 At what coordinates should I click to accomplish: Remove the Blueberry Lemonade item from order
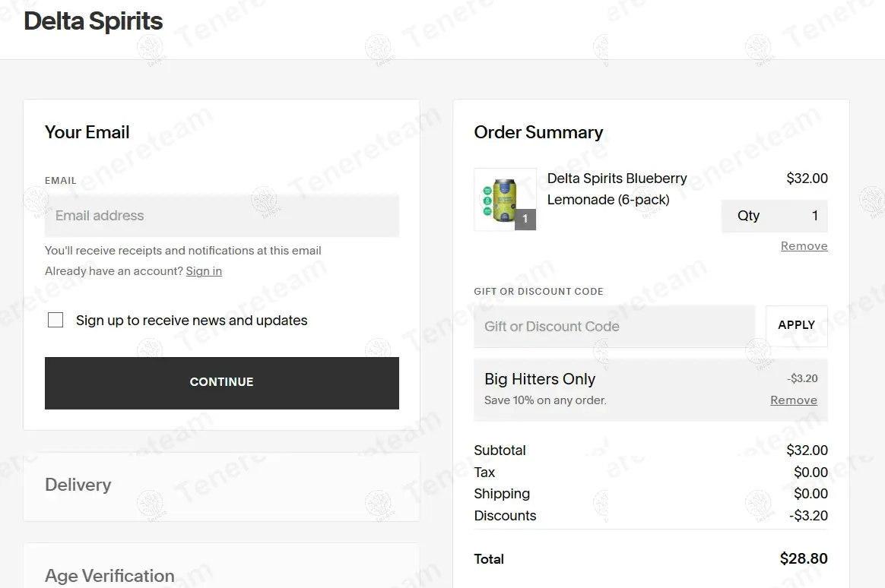click(804, 246)
